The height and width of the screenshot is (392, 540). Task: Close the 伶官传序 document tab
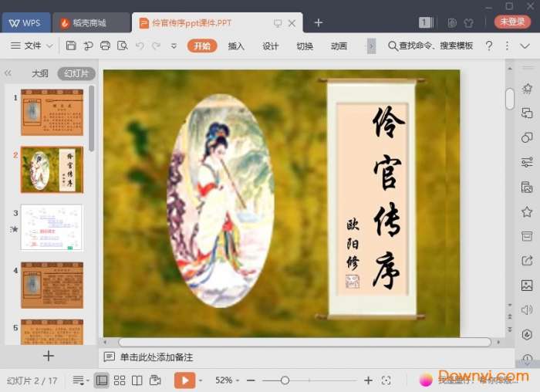point(292,23)
